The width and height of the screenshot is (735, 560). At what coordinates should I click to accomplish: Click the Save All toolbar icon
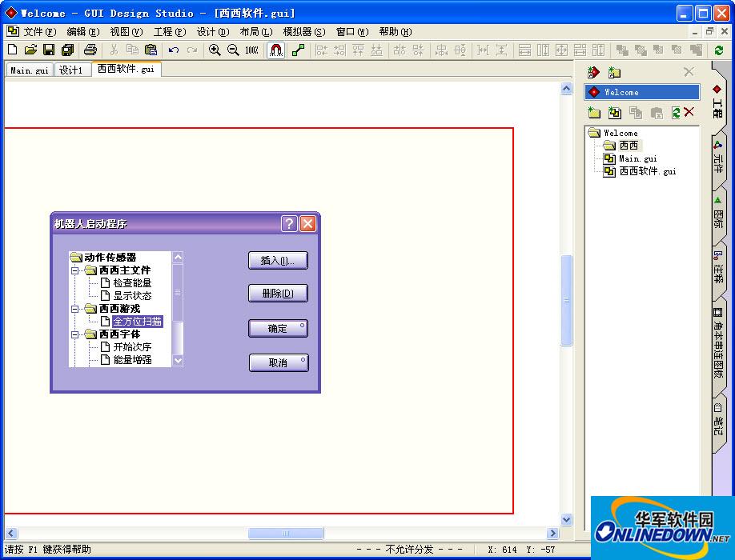pyautogui.click(x=68, y=50)
